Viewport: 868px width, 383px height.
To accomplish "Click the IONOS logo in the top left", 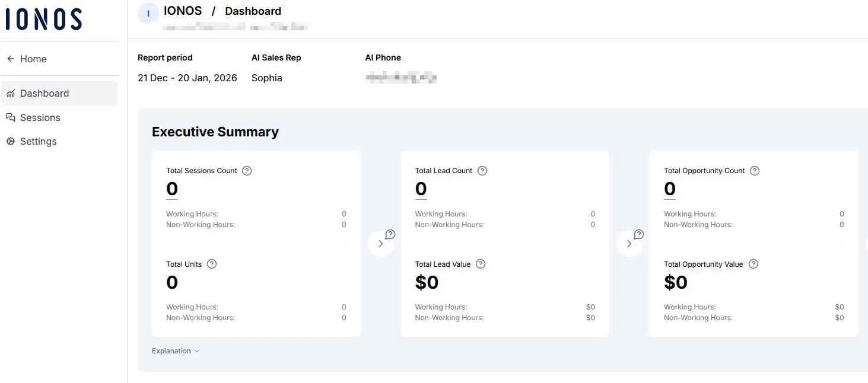I will click(x=43, y=18).
